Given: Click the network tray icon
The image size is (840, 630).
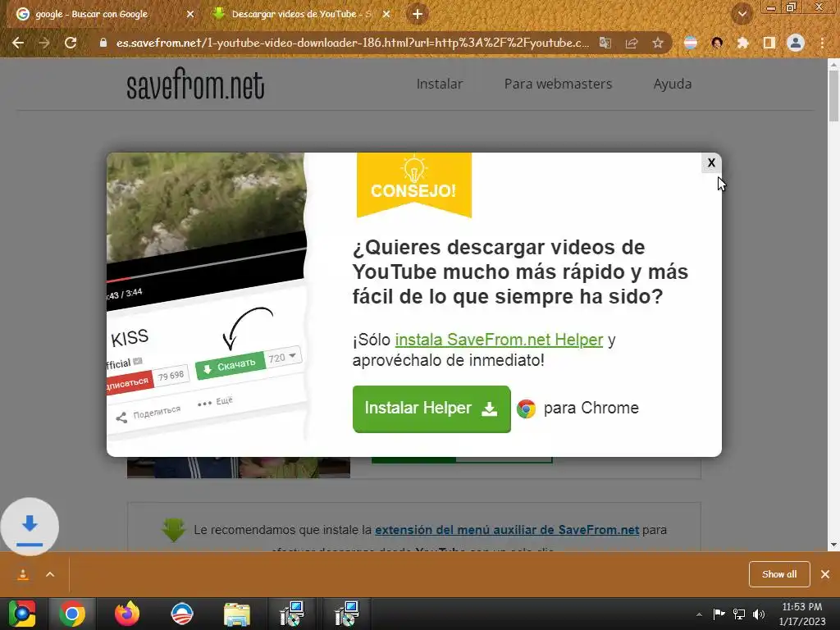Looking at the screenshot, I should pyautogui.click(x=739, y=614).
